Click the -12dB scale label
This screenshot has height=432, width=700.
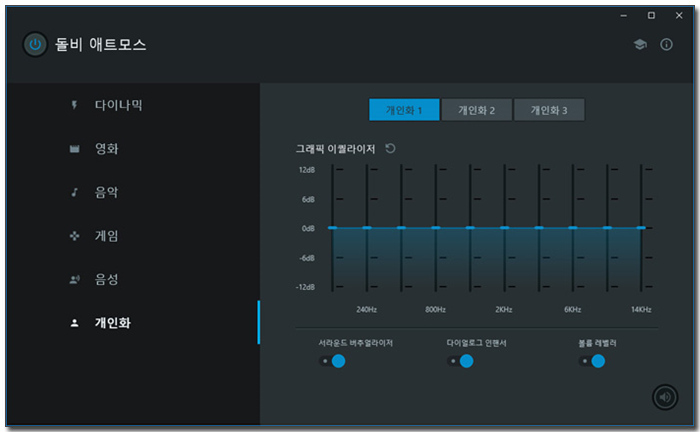(x=305, y=287)
